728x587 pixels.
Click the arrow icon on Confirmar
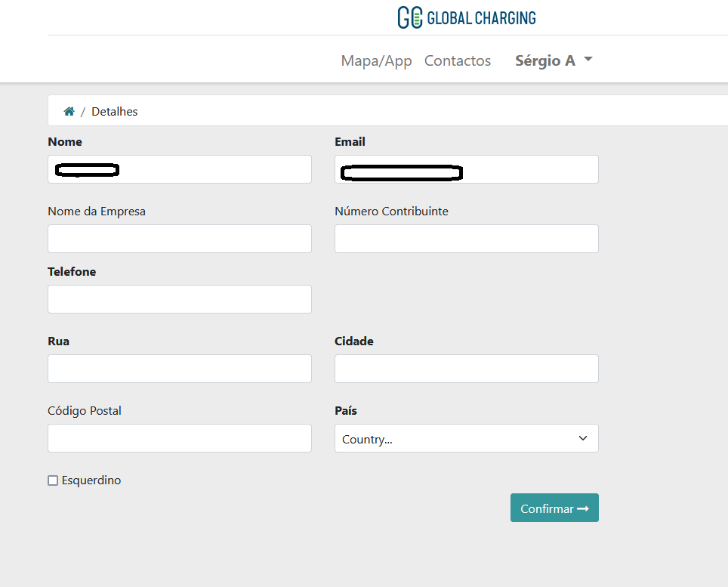coord(582,508)
